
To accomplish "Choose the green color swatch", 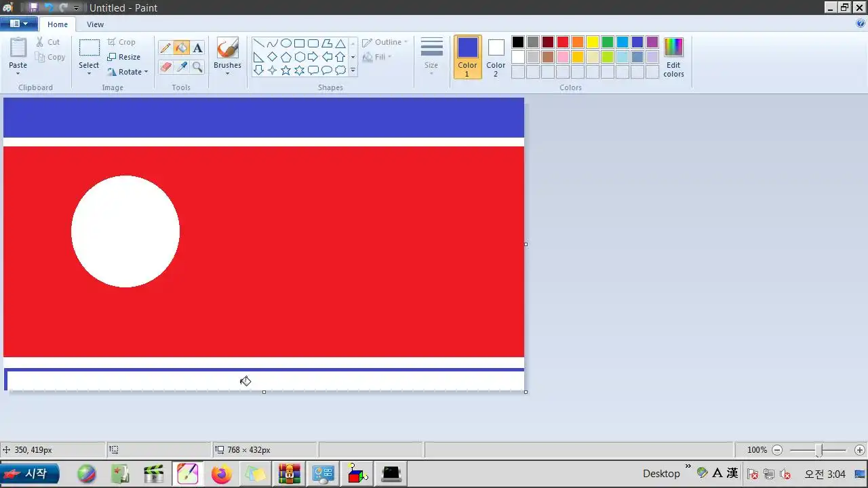I will tap(608, 42).
